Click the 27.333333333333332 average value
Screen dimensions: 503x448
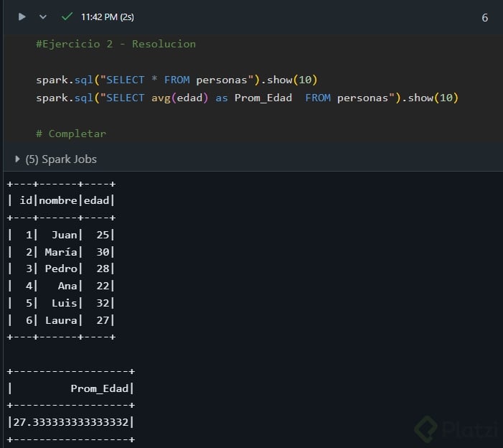coord(71,422)
